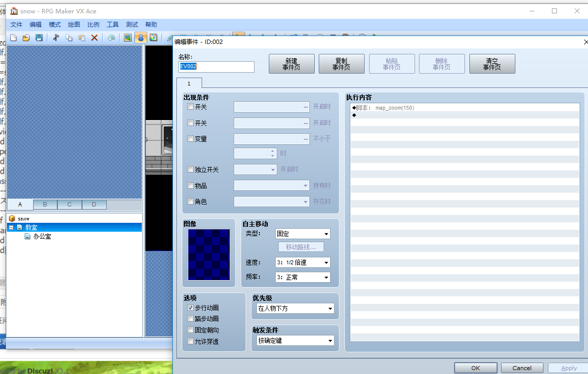Save the project with floppy icon

click(x=39, y=38)
